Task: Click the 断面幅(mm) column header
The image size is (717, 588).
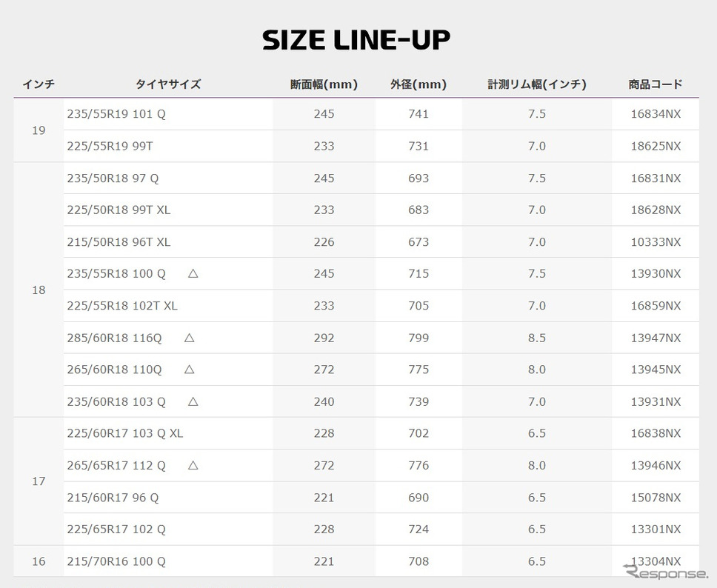Action: [324, 84]
